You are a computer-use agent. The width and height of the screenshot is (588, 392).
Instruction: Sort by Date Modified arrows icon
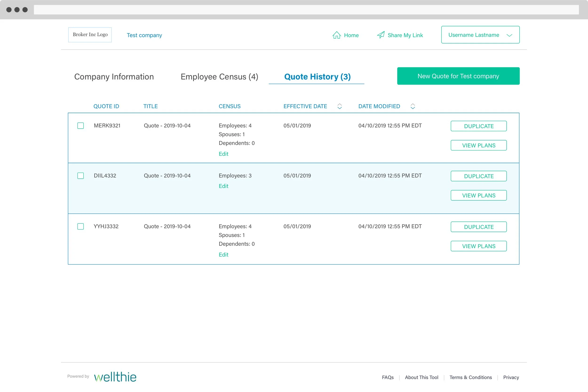(x=413, y=106)
